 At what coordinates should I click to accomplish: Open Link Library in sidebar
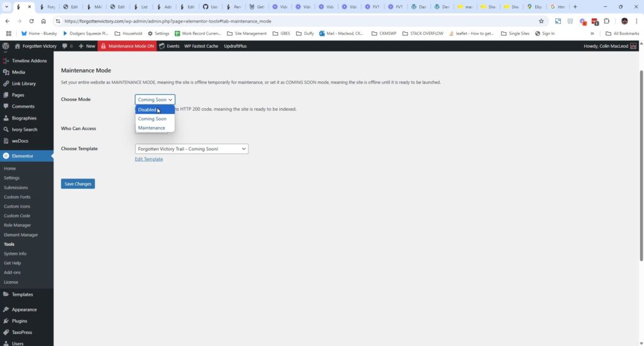tap(26, 84)
